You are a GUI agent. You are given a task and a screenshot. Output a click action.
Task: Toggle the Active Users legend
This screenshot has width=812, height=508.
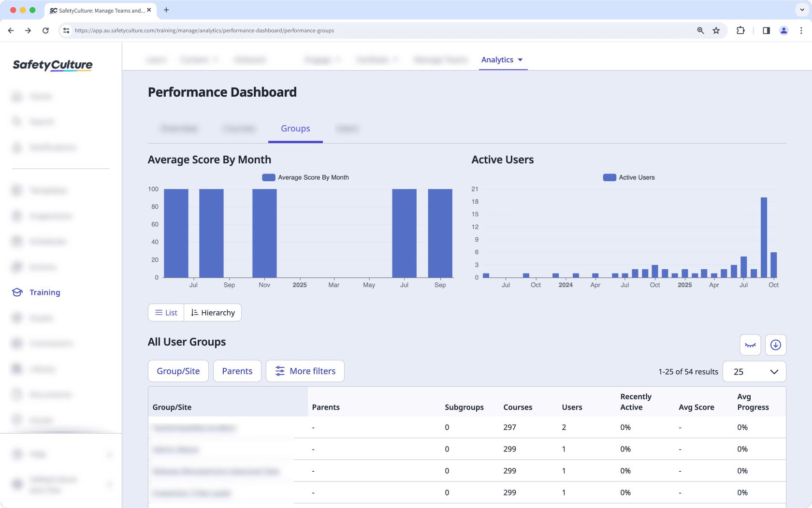click(628, 177)
